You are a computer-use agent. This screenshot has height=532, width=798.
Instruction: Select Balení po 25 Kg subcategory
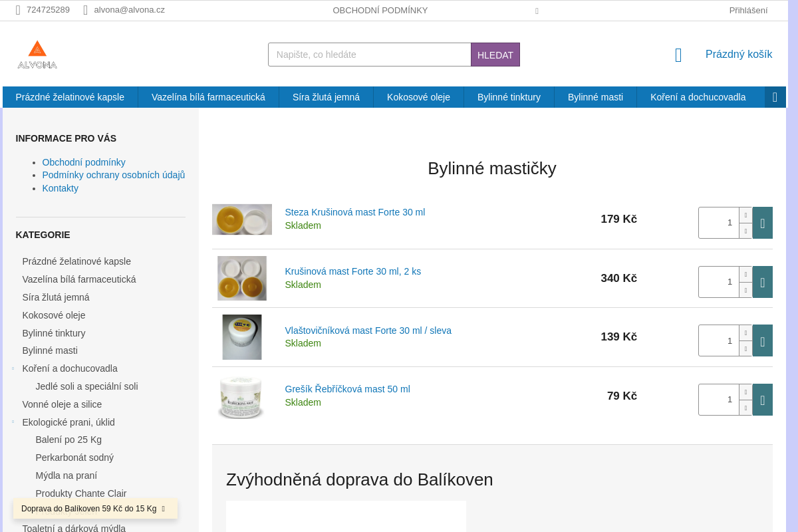point(68,440)
